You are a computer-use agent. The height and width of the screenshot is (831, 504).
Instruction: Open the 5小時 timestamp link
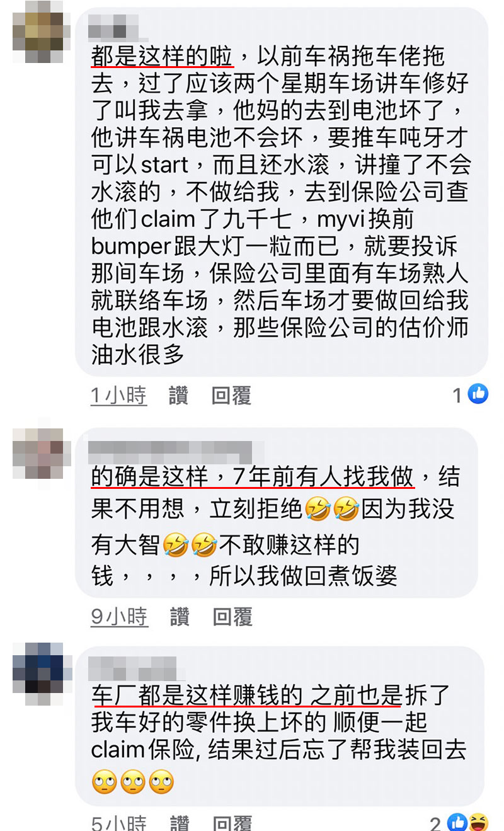pos(119,822)
